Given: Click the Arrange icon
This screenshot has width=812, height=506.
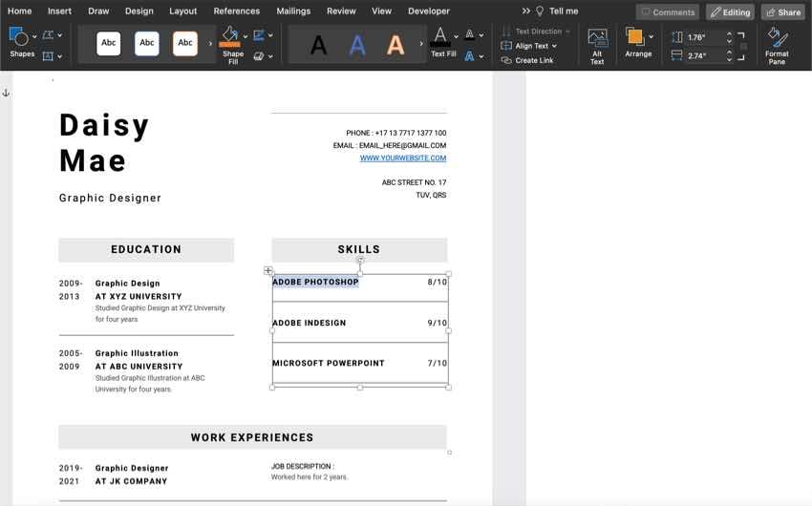Looking at the screenshot, I should 635,36.
